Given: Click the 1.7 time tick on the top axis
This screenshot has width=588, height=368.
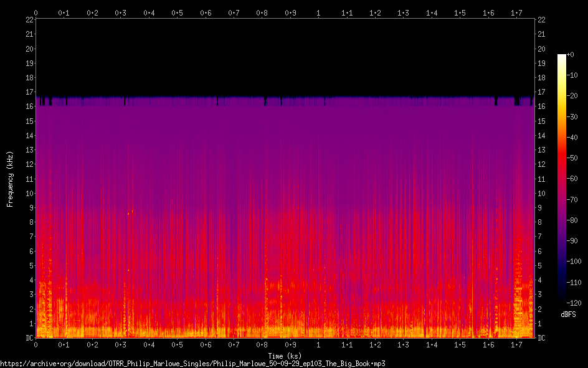Looking at the screenshot, I should coord(516,12).
